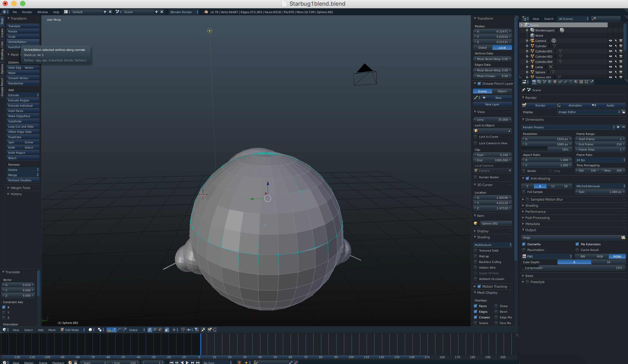
Task: Open the World properties globe tab
Action: [549, 82]
